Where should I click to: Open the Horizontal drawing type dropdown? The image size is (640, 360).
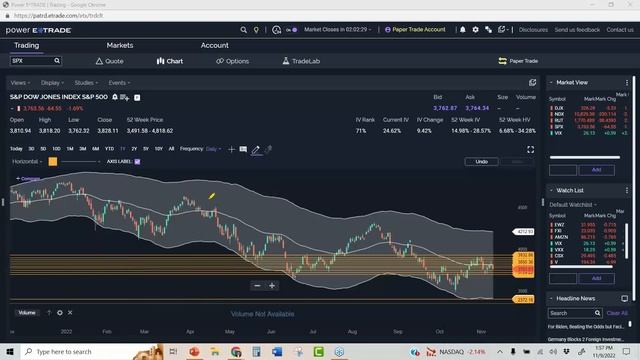point(27,162)
